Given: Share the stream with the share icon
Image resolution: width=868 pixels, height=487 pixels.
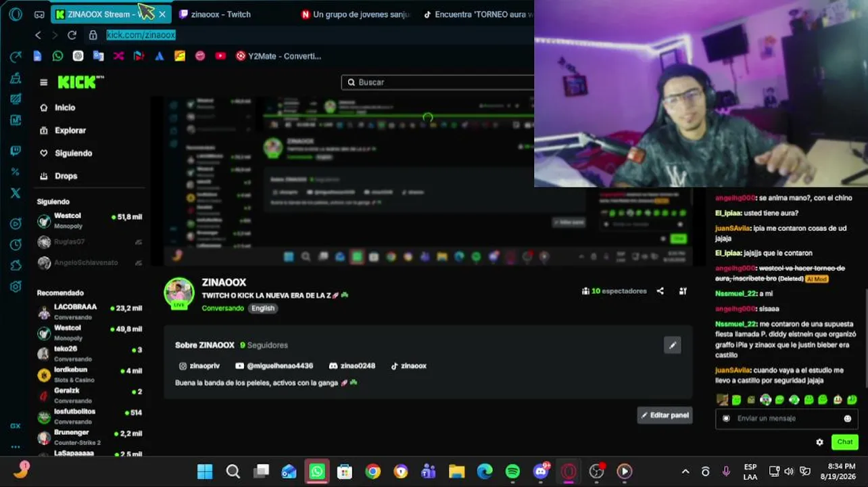Looking at the screenshot, I should tap(660, 291).
